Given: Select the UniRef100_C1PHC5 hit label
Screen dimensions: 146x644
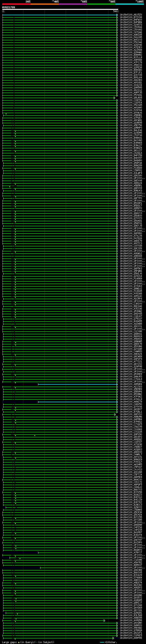Looking at the screenshot, I should pos(131,636).
